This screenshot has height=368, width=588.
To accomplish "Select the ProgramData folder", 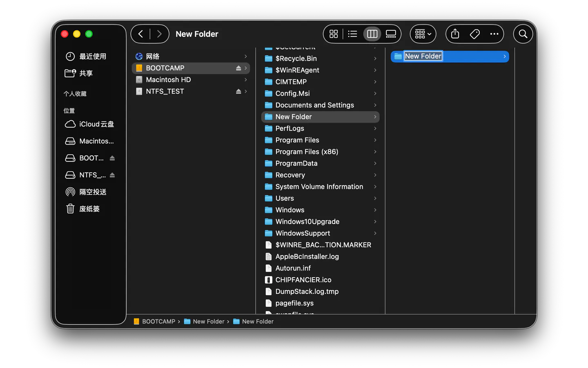I will coord(320,163).
